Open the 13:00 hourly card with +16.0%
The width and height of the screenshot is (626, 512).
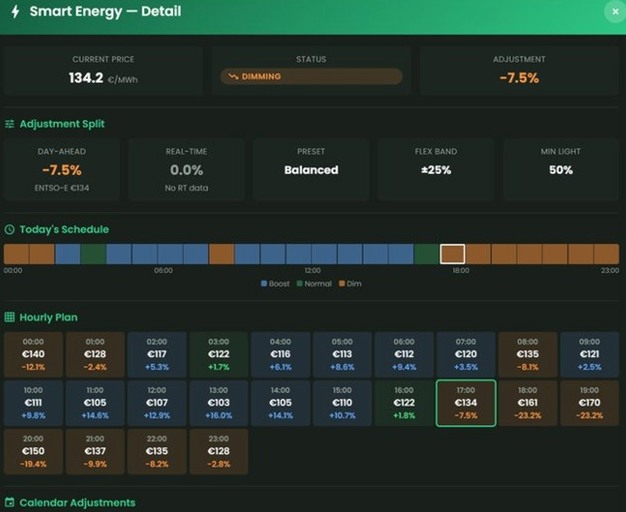(219, 402)
